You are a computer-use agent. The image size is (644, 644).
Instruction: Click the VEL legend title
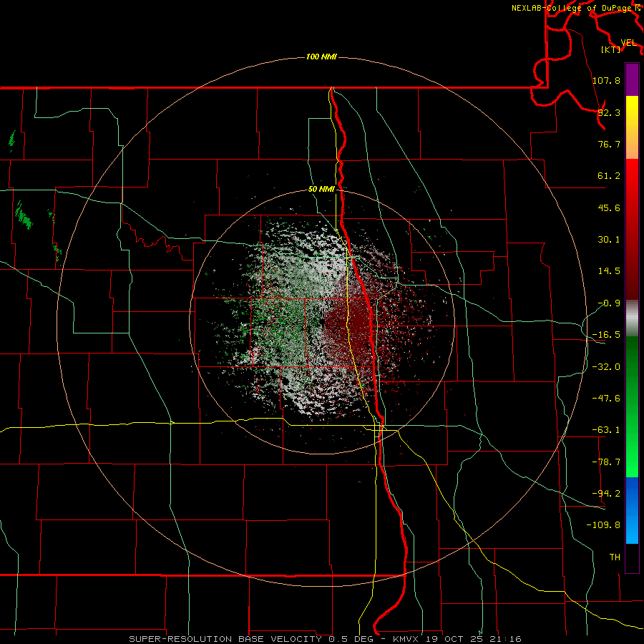[x=628, y=43]
